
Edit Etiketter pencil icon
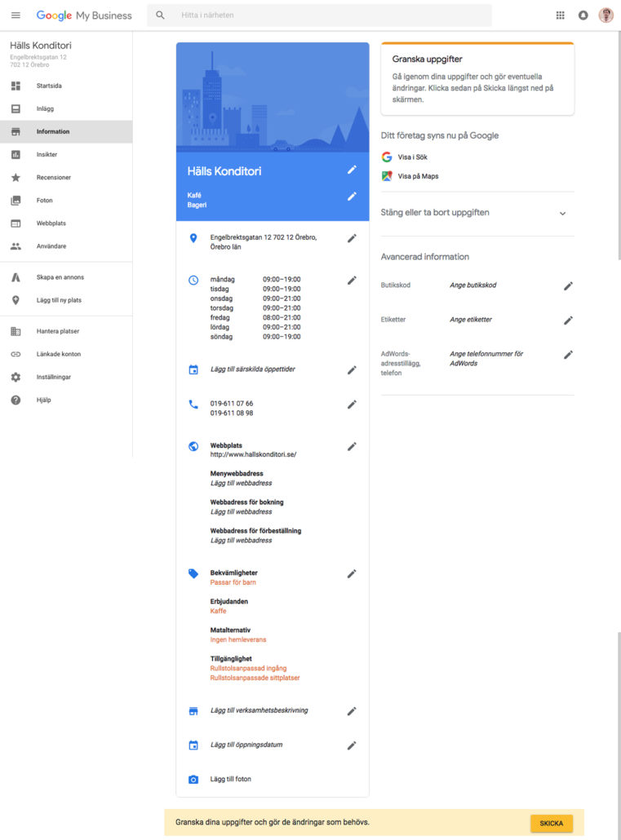click(569, 321)
